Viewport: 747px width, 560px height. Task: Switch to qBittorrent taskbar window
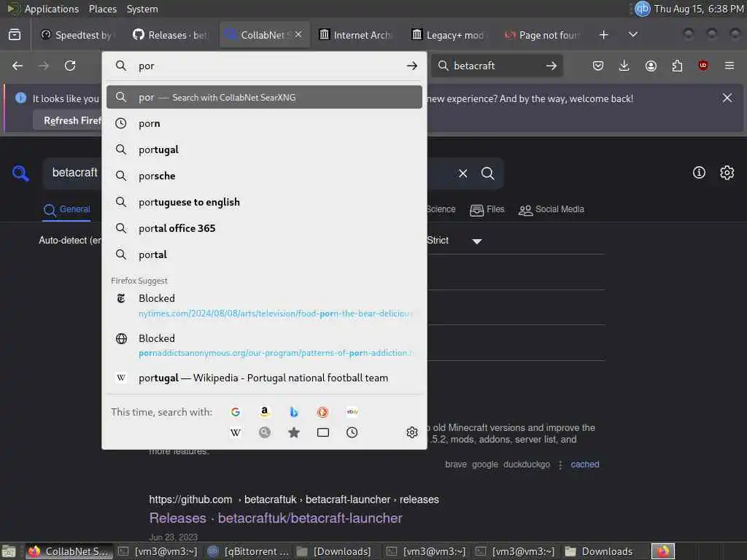(249, 551)
